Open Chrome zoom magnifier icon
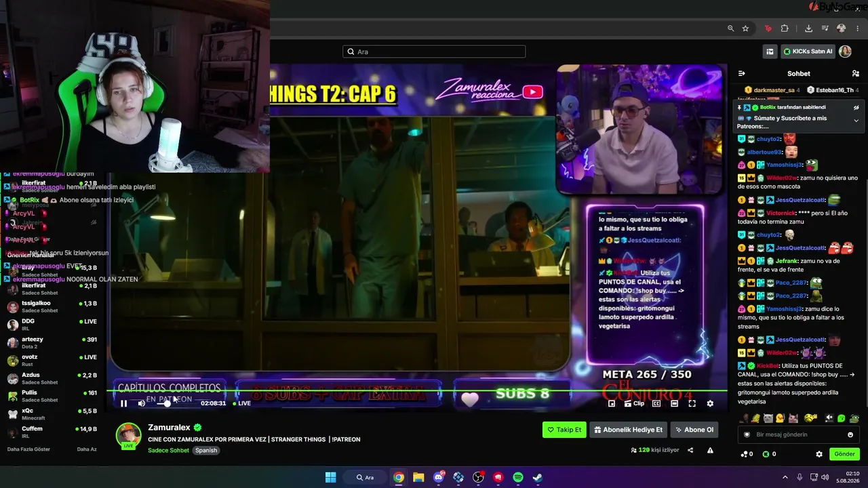Image resolution: width=868 pixels, height=488 pixels. (x=730, y=28)
